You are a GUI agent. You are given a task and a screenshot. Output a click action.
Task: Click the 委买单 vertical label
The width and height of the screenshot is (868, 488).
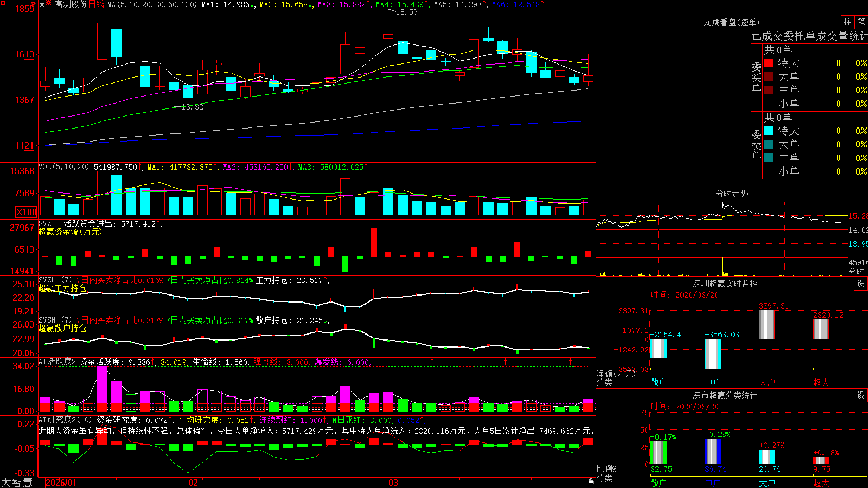tap(756, 78)
